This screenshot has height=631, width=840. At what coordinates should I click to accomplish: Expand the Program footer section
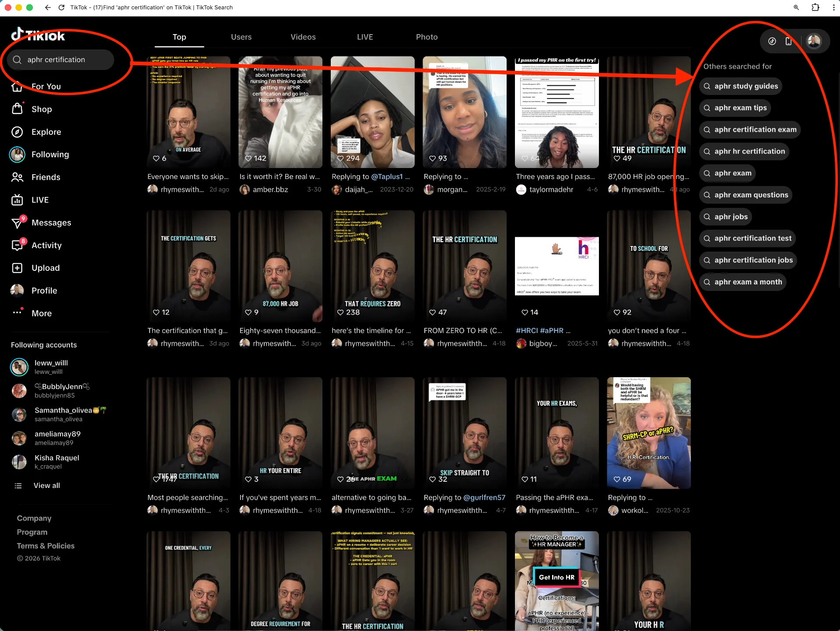[x=32, y=532]
